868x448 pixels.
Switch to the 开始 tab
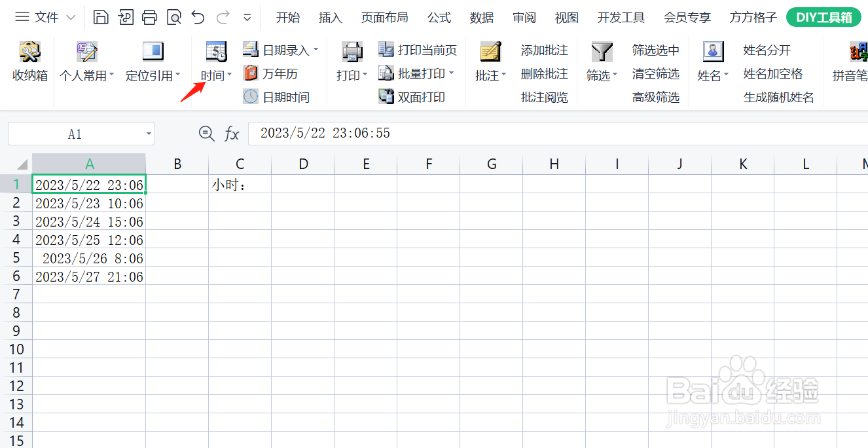click(288, 18)
